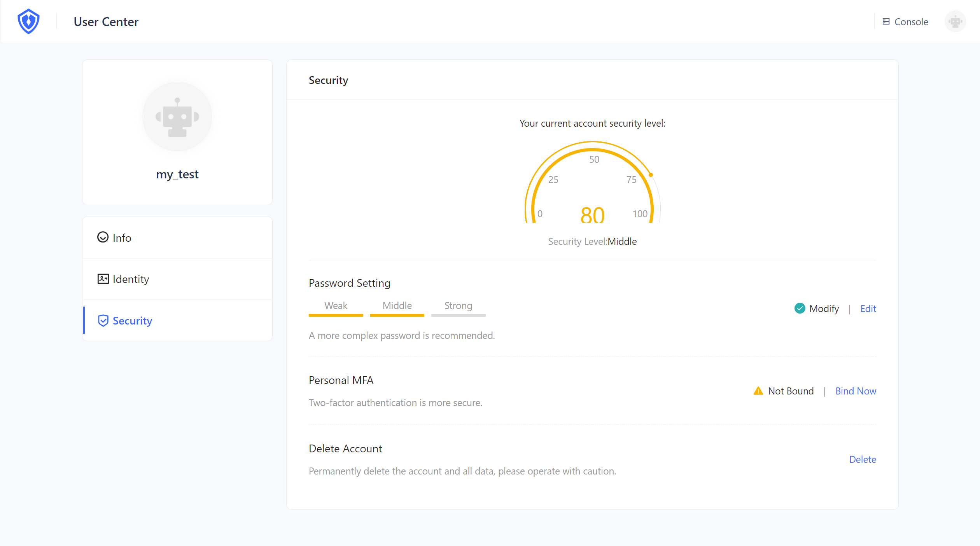Select the Strong strength indicator

pos(458,305)
